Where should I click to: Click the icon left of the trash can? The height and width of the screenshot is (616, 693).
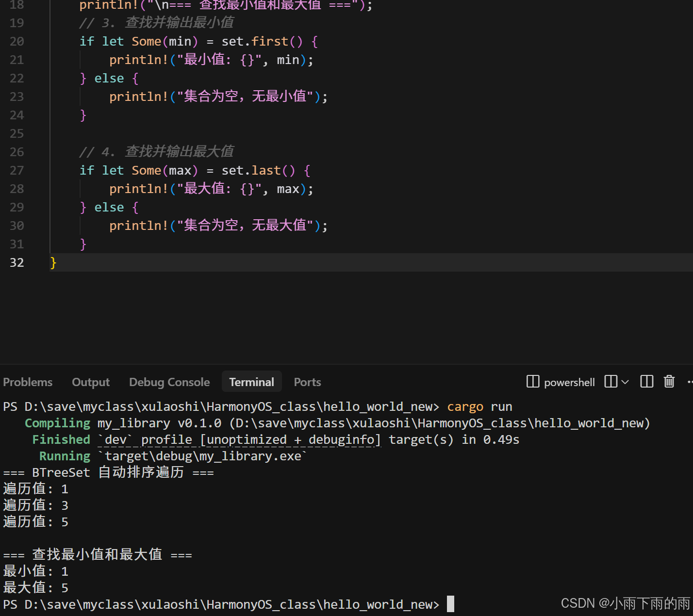pyautogui.click(x=647, y=382)
